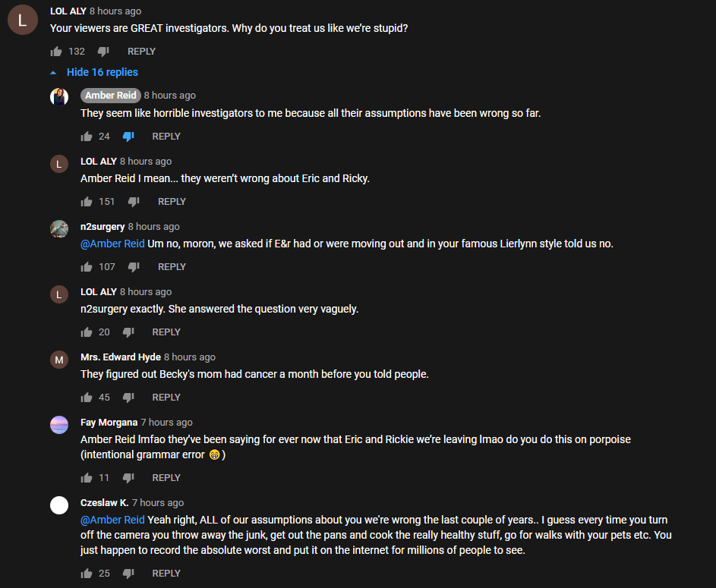Click the arrow beside Hide 16 replies
Image resolution: width=716 pixels, height=588 pixels.
[x=53, y=73]
